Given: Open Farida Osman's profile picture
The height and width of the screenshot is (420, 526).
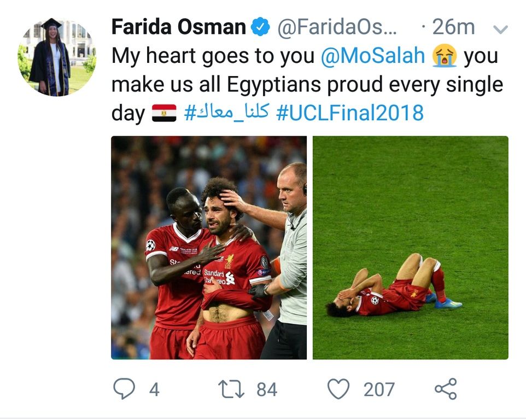Looking at the screenshot, I should pos(57,57).
